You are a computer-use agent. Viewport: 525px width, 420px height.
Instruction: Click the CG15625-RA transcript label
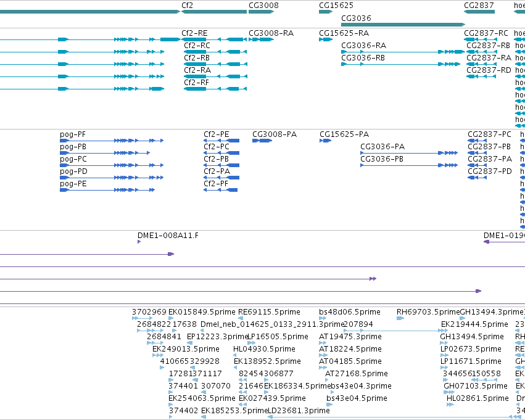(344, 33)
